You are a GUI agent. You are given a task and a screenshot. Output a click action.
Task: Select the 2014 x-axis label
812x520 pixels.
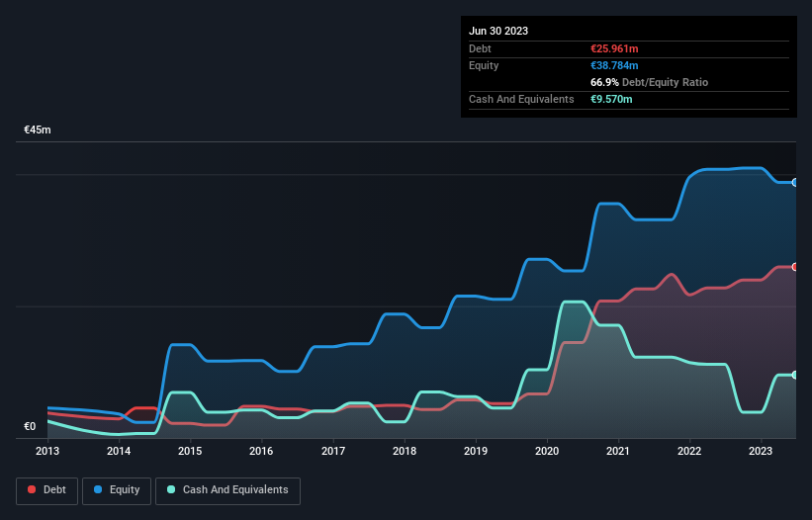click(119, 451)
